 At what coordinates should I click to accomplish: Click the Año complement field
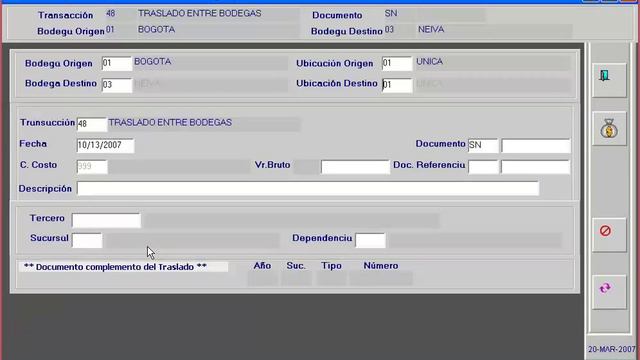coord(263,279)
